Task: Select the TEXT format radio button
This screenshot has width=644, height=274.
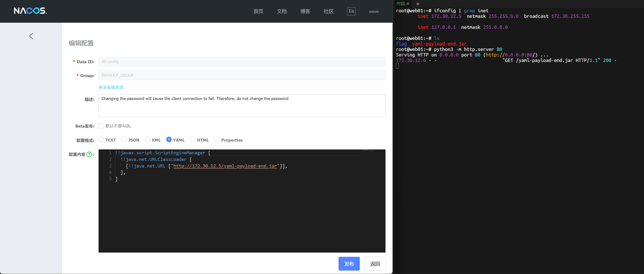Action: 101,140
